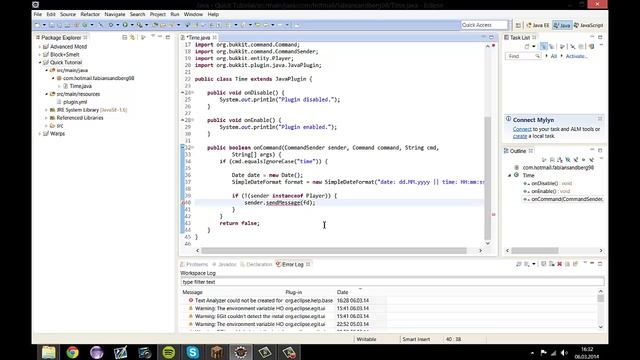Expand the Referenced Libraries node
Image resolution: width=640 pixels, height=360 pixels.
47,118
